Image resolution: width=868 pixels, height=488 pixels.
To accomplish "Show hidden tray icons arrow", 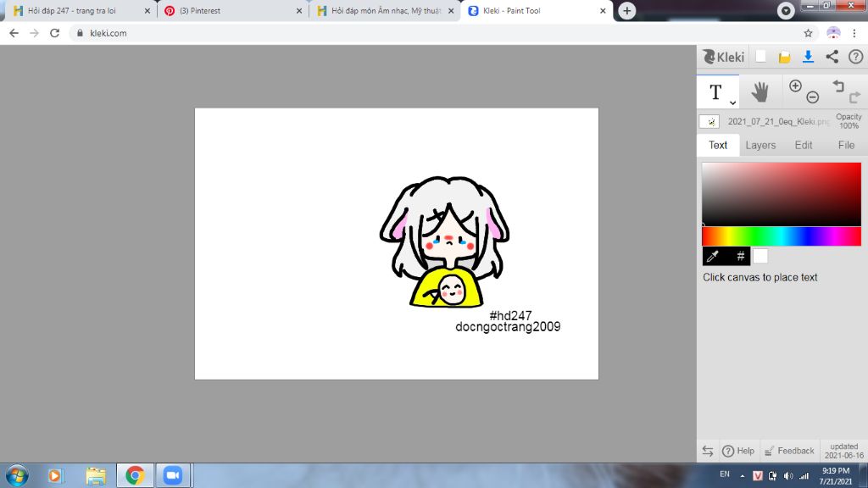I will [743, 476].
